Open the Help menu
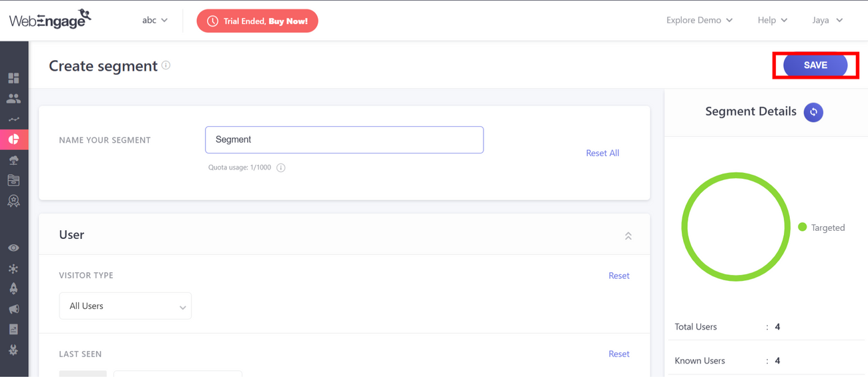868x377 pixels. [772, 21]
